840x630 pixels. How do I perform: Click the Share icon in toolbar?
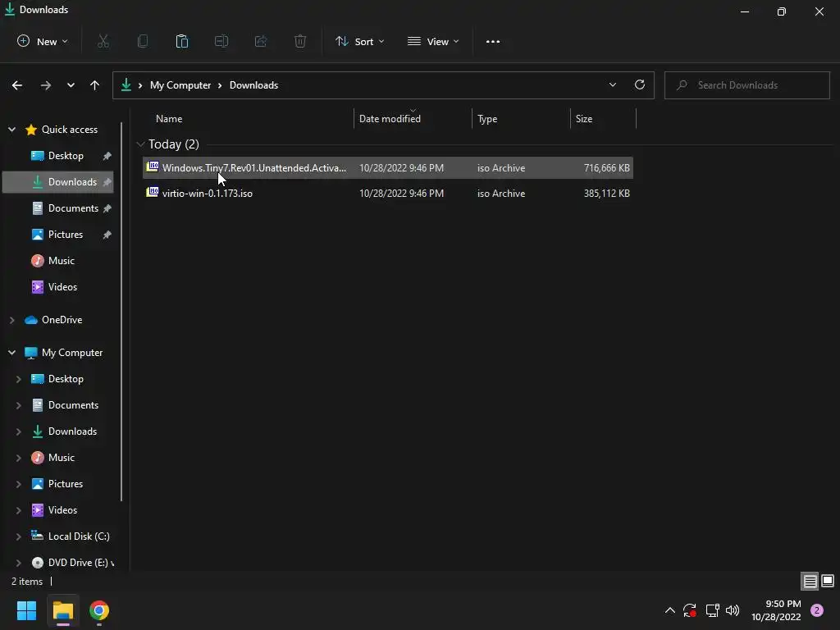[261, 41]
